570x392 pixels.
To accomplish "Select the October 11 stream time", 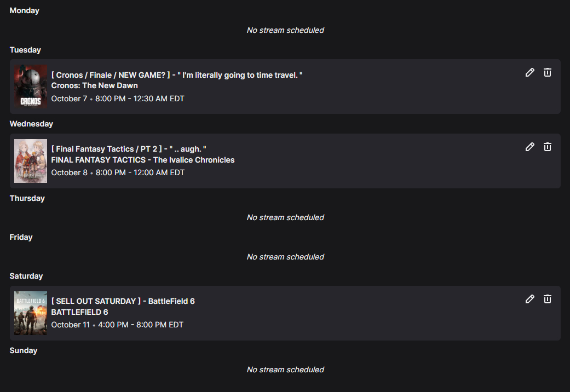I will coord(117,325).
